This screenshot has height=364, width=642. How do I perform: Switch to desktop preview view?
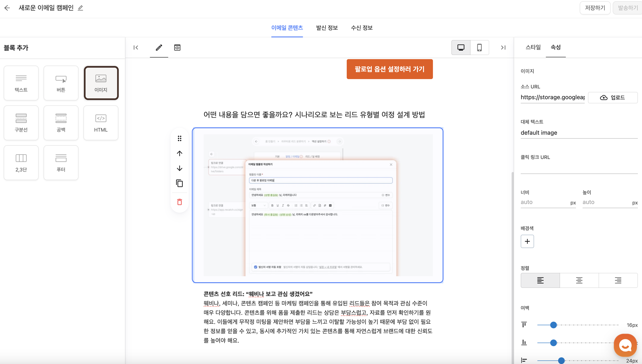coord(461,47)
